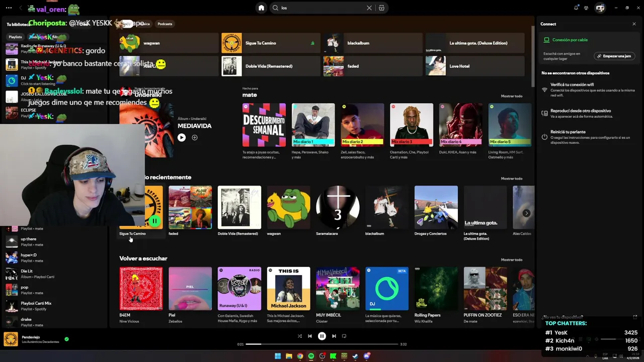The image size is (644, 362).
Task: Click the main content vertical scrollbar
Action: pos(532,55)
